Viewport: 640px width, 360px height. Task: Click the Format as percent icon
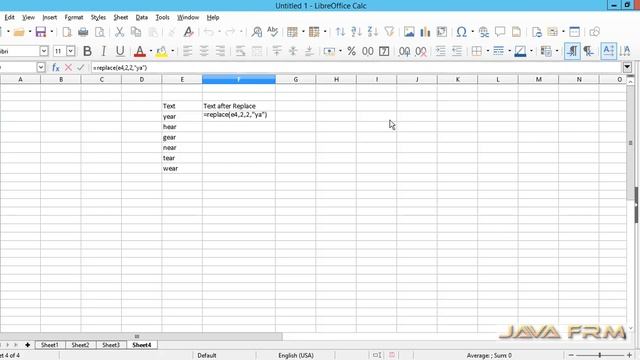pos(351,51)
